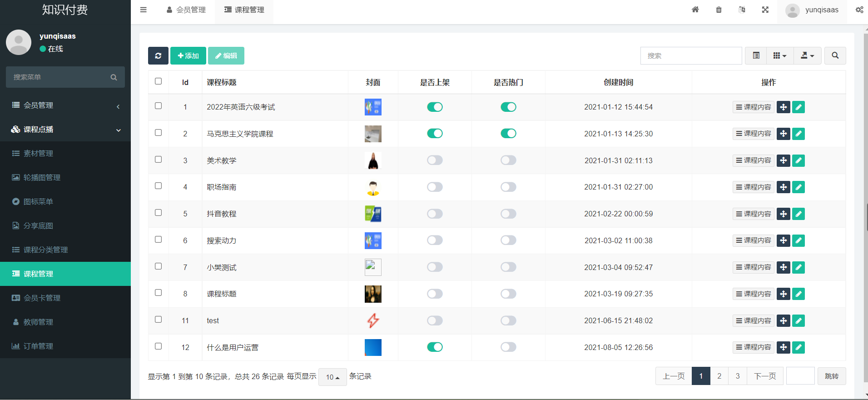
Task: Open the export dropdown in table toolbar
Action: click(808, 55)
